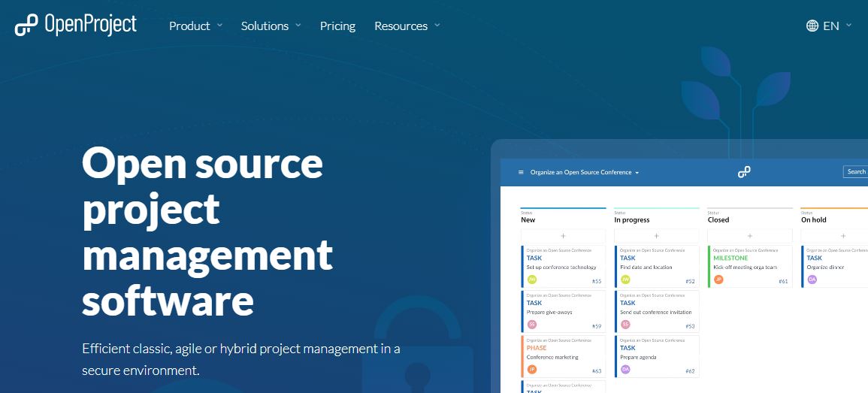Open the project selector 'Organize an Open Source Conference'
Viewport: 868px width, 393px height.
[x=584, y=172]
